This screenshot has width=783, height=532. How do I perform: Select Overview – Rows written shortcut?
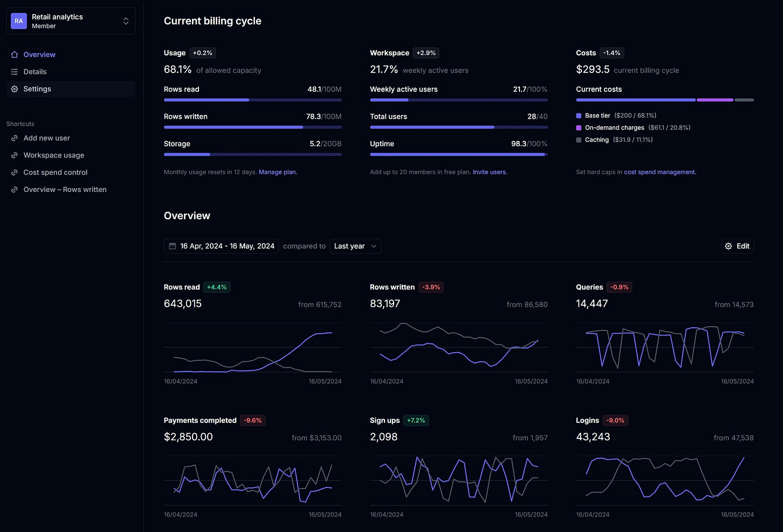click(65, 189)
